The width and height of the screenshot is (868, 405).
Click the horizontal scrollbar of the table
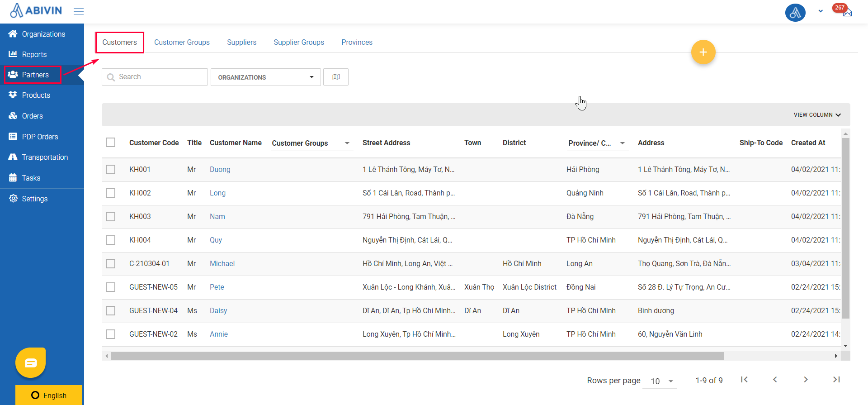[x=418, y=356]
